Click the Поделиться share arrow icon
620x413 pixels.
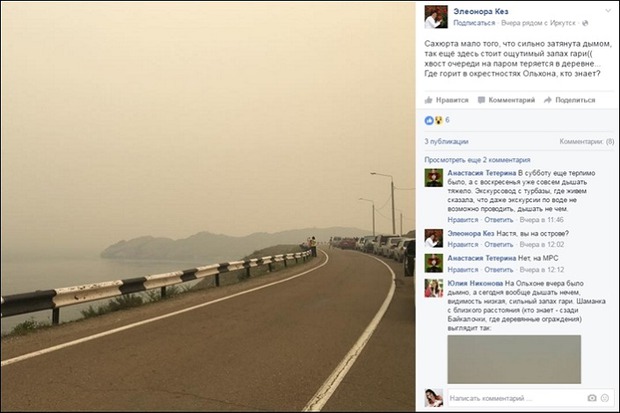[x=548, y=100]
